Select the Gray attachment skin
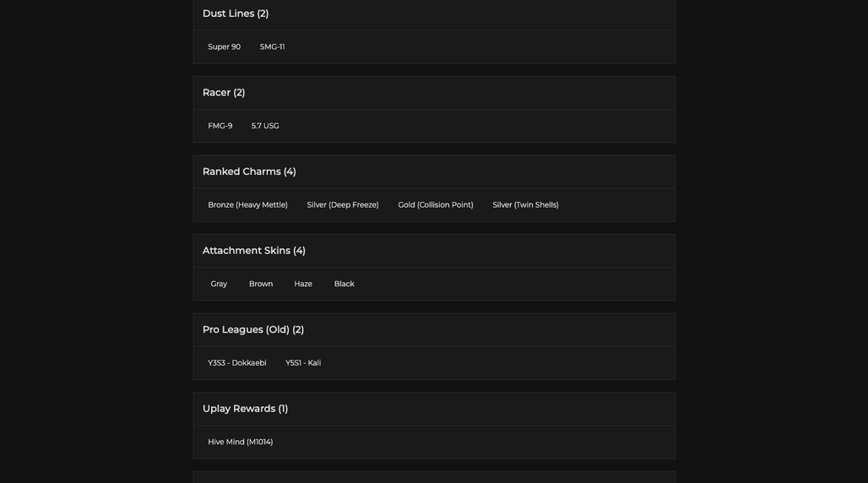The width and height of the screenshot is (868, 483). coord(219,284)
